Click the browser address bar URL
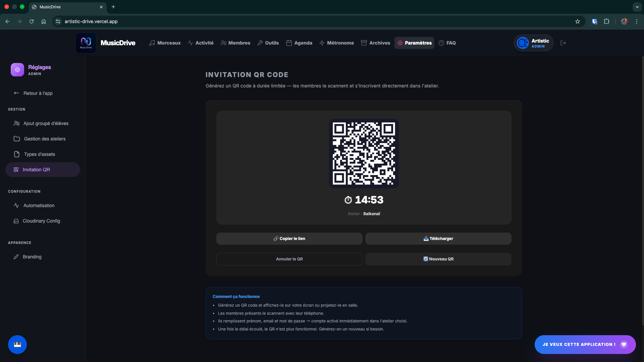 pos(91,21)
